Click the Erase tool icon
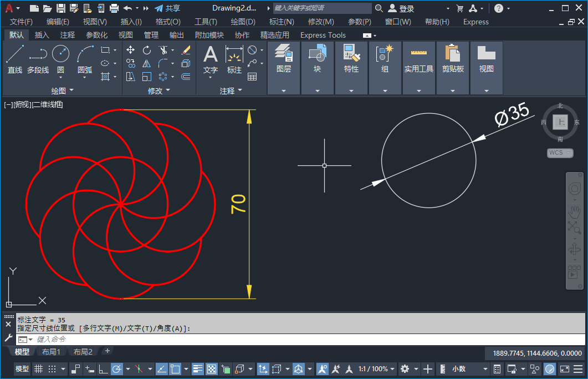Screen dimensions: 588x379 click(x=186, y=50)
